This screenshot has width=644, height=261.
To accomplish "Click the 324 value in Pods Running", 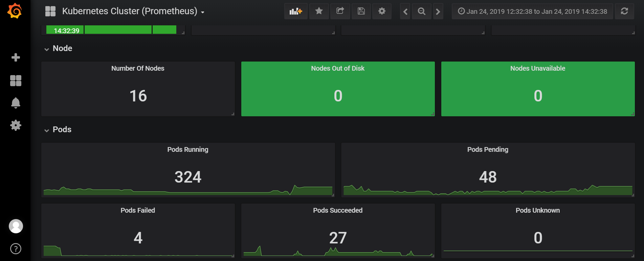I will 188,177.
